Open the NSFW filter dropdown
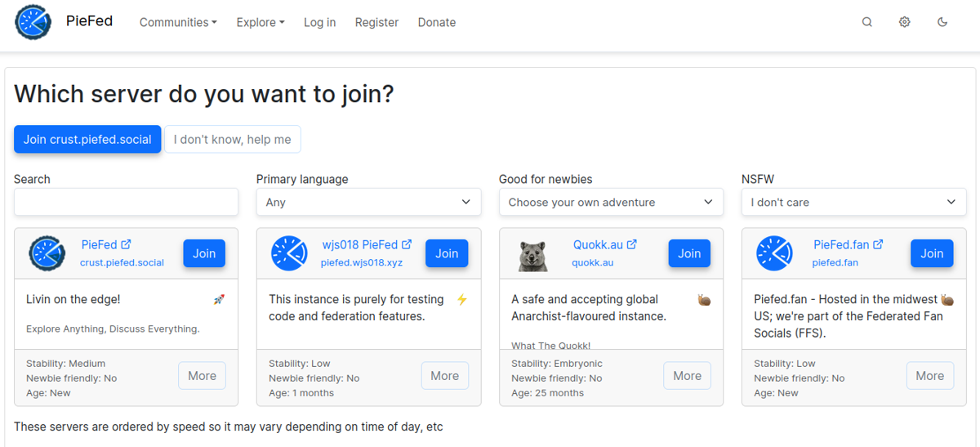The width and height of the screenshot is (980, 447). point(853,202)
